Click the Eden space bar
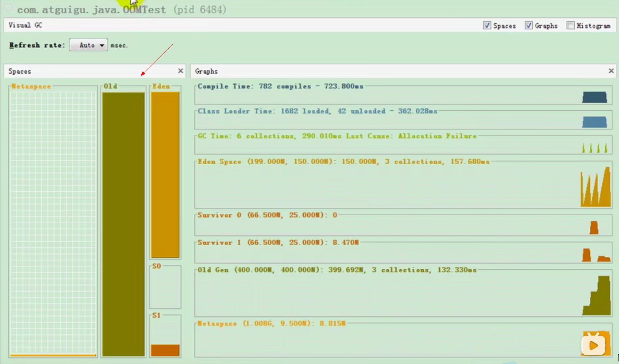The height and width of the screenshot is (364, 619). pyautogui.click(x=165, y=175)
